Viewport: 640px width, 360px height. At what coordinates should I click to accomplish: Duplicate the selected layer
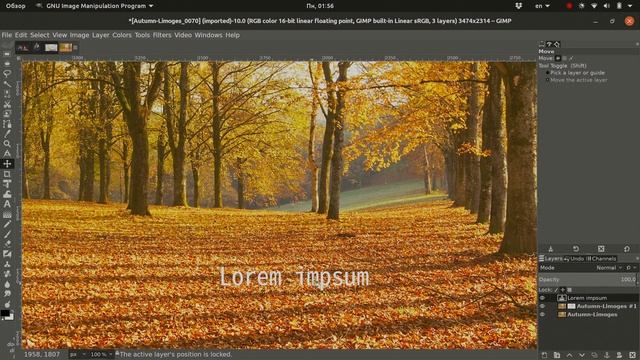coord(594,355)
